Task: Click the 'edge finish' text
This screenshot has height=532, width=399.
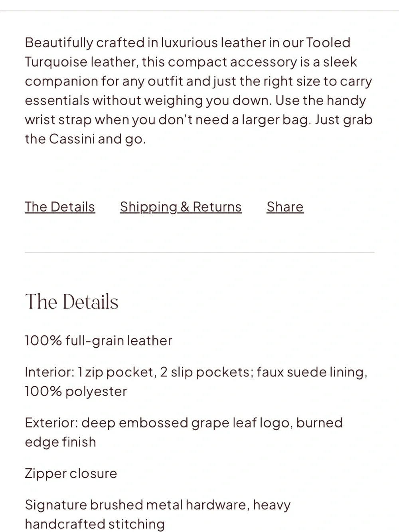Action: coord(61,442)
